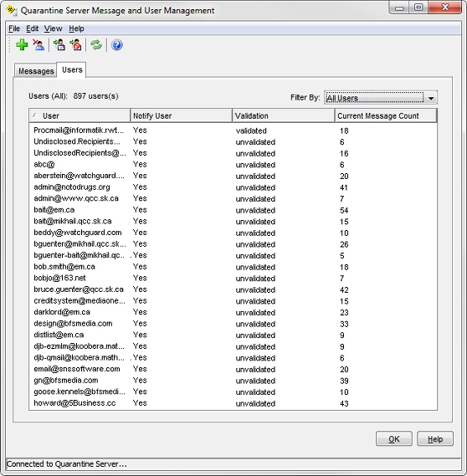Sort by the Notify User column header

point(182,115)
